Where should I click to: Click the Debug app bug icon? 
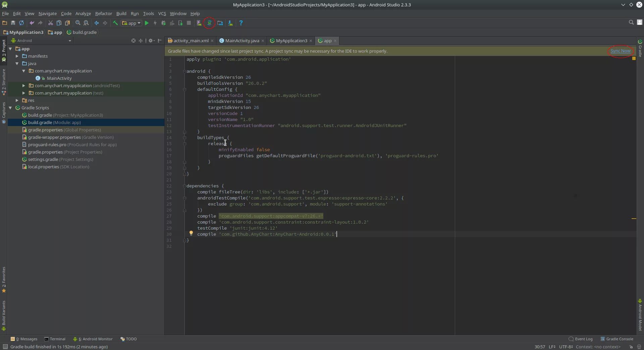tap(163, 23)
